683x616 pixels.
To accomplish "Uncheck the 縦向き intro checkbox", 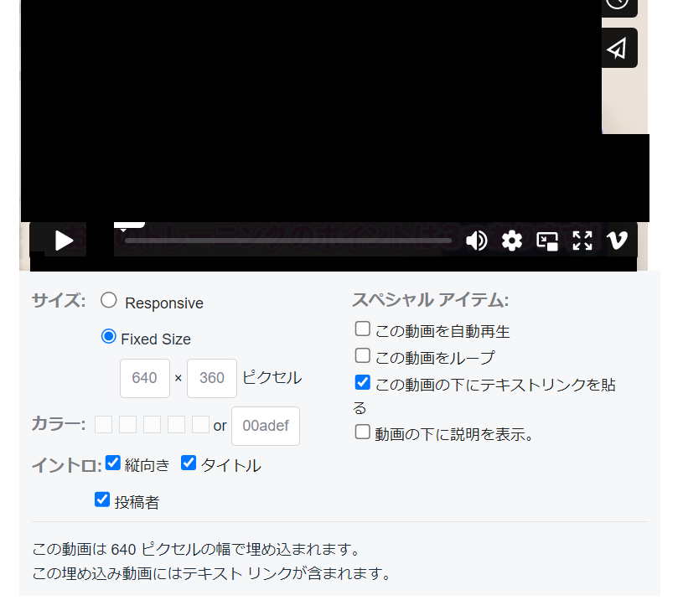I will point(113,463).
